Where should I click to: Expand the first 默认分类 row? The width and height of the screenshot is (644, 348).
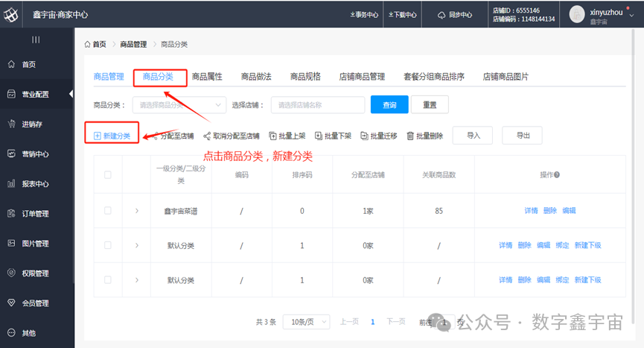(137, 245)
